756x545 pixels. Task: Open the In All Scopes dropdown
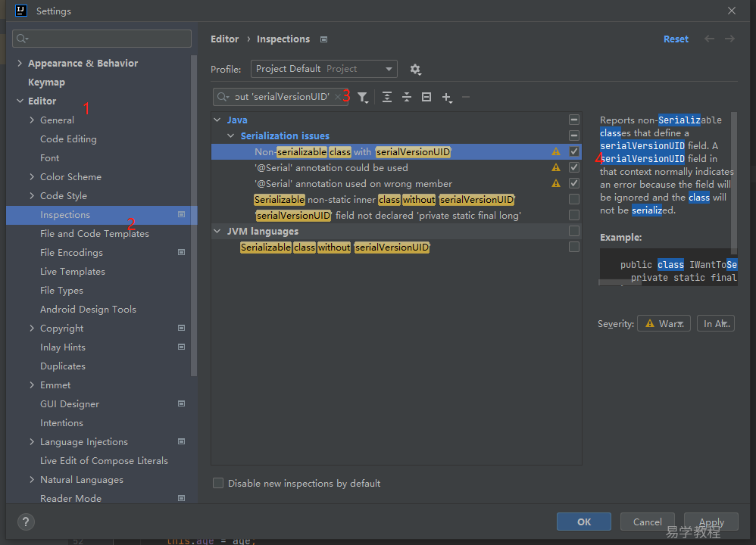[716, 323]
